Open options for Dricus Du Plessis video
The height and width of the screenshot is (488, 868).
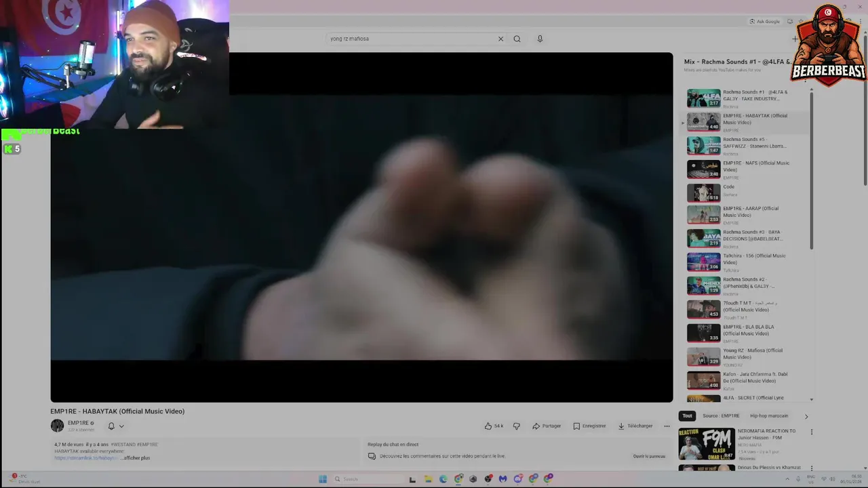(811, 468)
